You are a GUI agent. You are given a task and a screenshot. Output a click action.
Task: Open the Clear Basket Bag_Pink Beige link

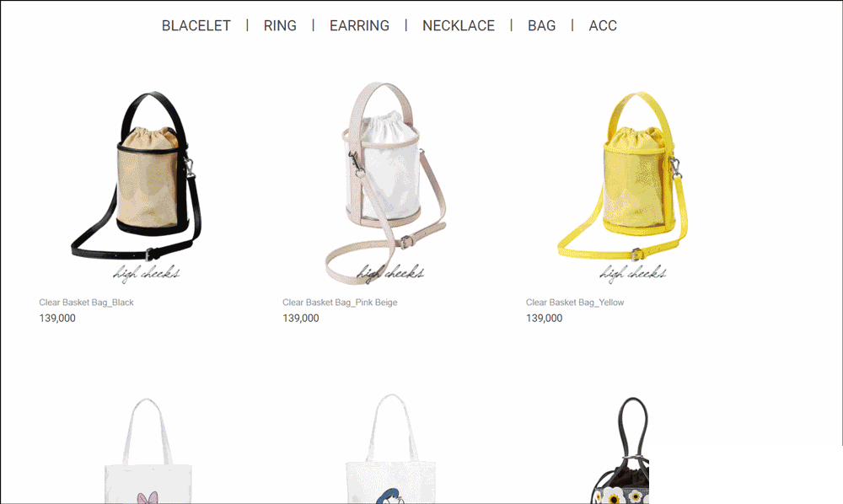click(340, 303)
